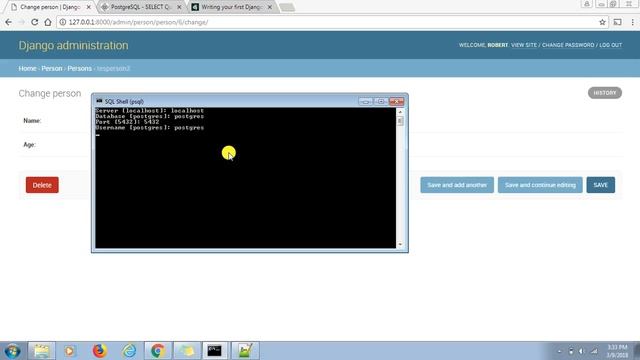Click SQL Shell scrollbar down arrow
This screenshot has height=360, width=640.
tap(400, 244)
